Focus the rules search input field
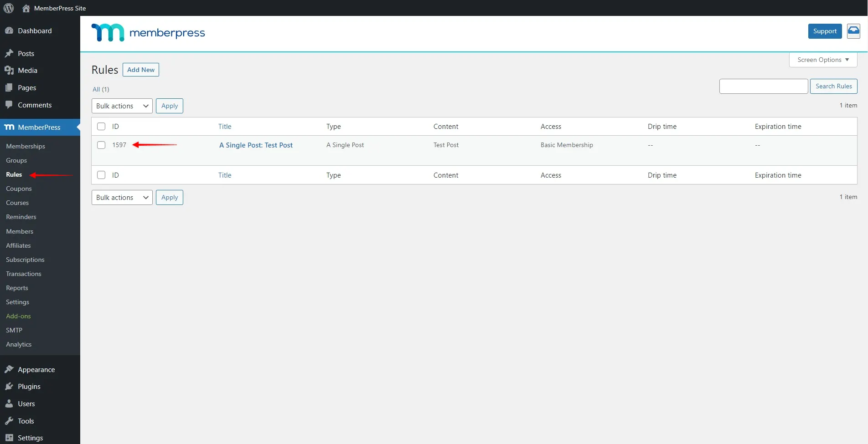 (764, 86)
